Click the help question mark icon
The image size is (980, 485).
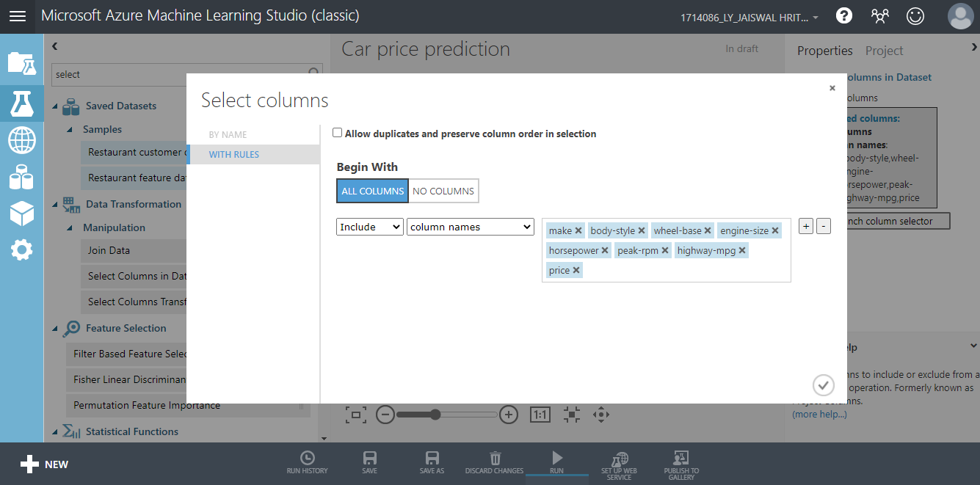coord(844,16)
